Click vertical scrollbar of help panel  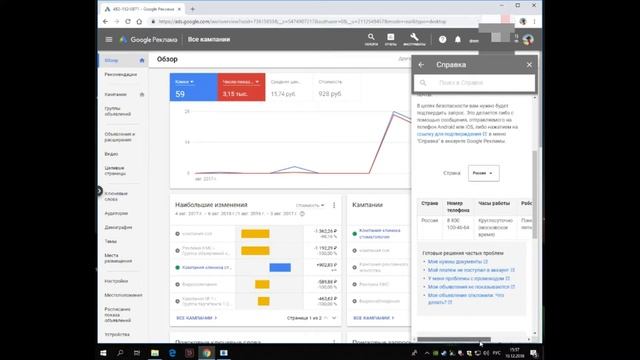(x=535, y=195)
